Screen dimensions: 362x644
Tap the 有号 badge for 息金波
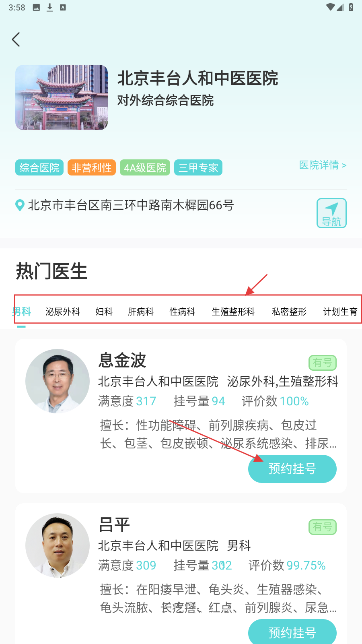(322, 363)
